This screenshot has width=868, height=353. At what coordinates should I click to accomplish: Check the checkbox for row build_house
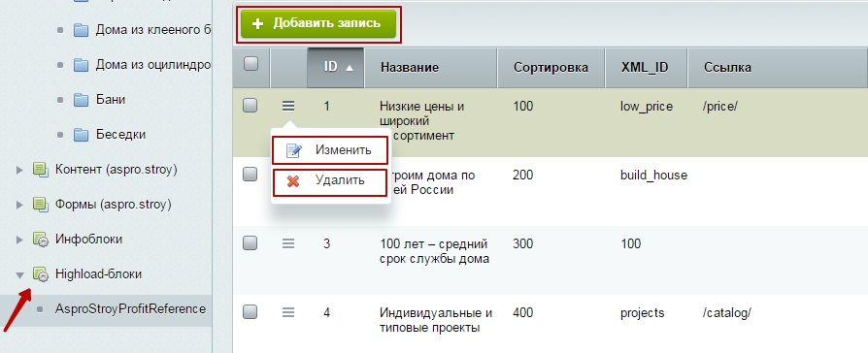250,175
